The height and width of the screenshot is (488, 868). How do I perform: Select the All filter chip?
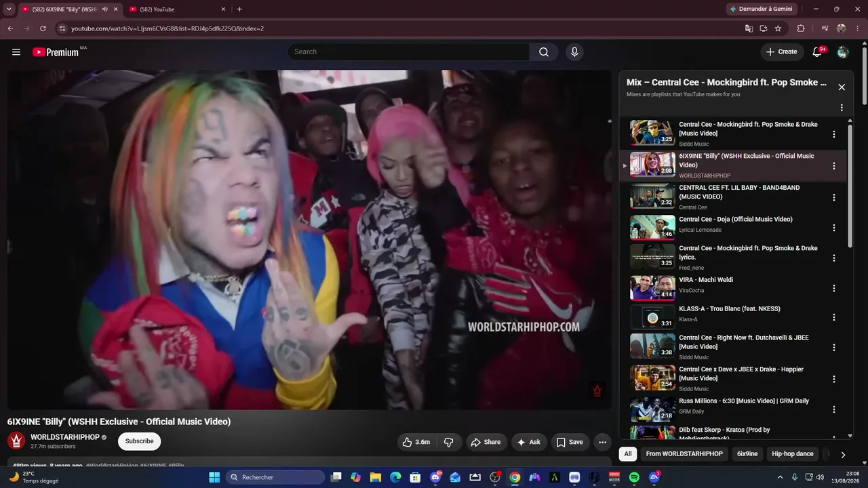[x=628, y=454]
